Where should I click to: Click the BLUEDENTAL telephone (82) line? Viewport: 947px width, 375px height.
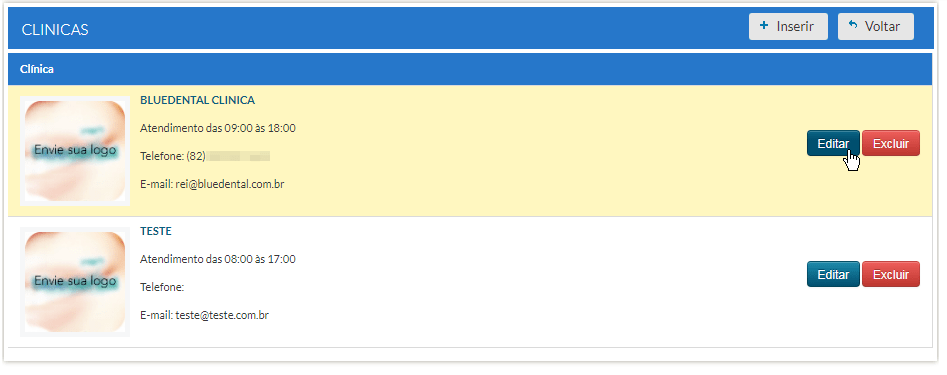[x=205, y=156]
